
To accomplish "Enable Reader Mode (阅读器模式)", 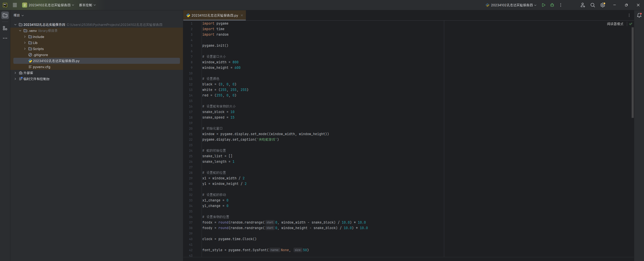I will 615,24.
